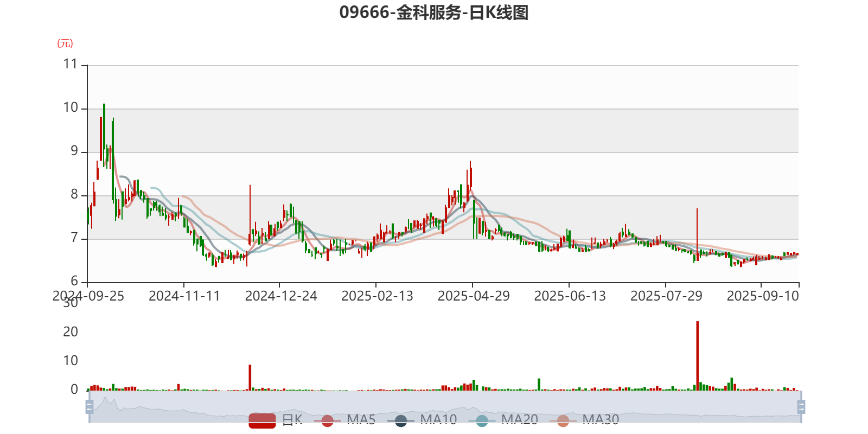The height and width of the screenshot is (434, 868).
Task: Click the tallest red volume bar near 2025-08
Action: (x=697, y=356)
